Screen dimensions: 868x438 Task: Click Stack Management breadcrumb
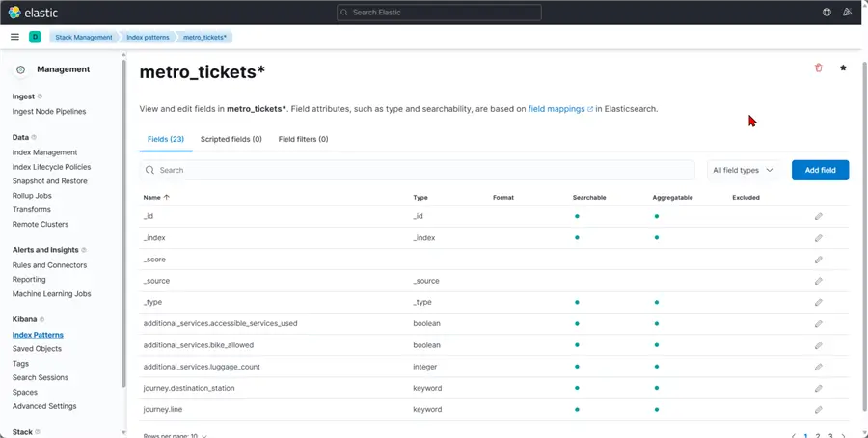click(84, 37)
